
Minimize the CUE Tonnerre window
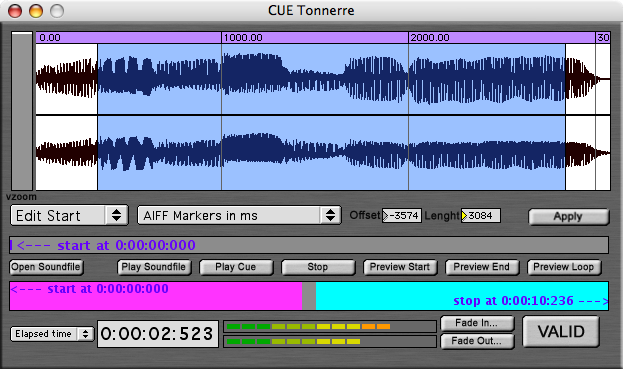[x=36, y=11]
